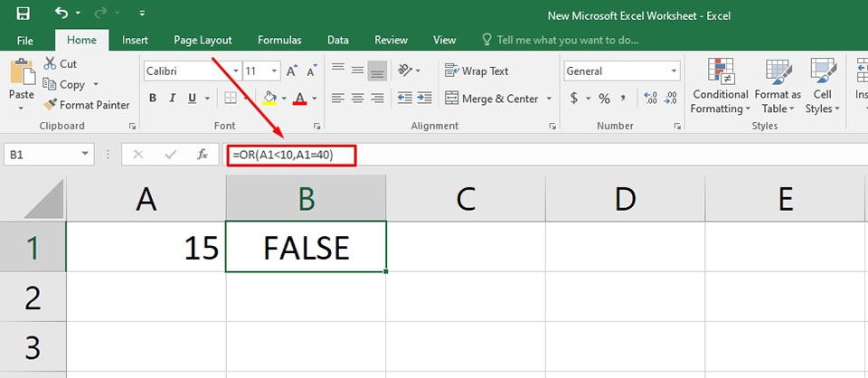Open the Copy dropdown arrow
The height and width of the screenshot is (378, 868).
tap(95, 85)
